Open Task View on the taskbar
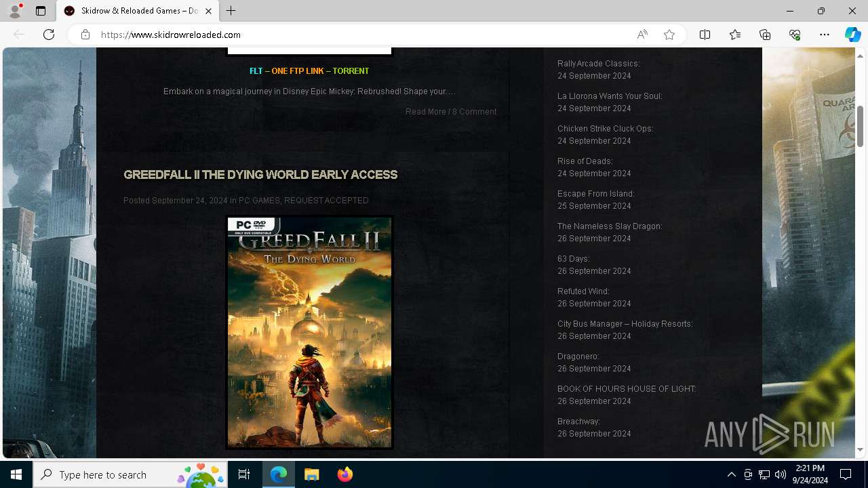Image resolution: width=868 pixels, height=488 pixels. coord(244,474)
